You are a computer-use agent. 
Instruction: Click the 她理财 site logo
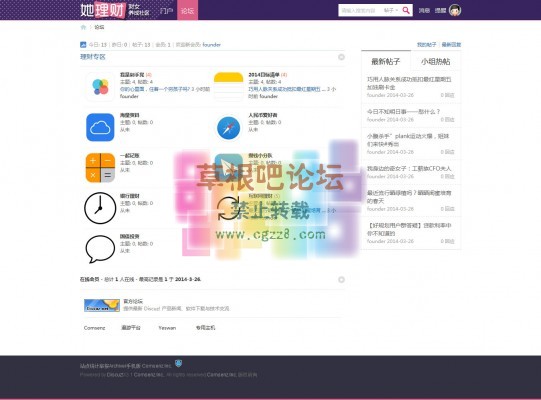pos(102,10)
